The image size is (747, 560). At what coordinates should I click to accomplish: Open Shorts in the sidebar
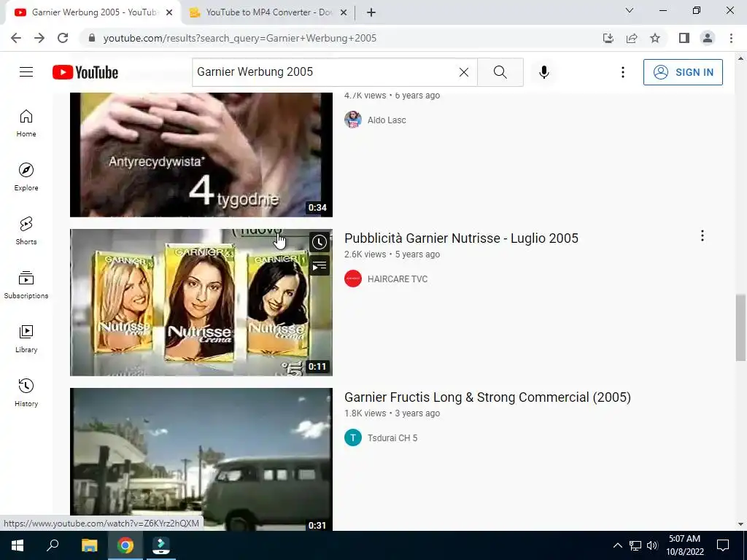click(x=26, y=231)
